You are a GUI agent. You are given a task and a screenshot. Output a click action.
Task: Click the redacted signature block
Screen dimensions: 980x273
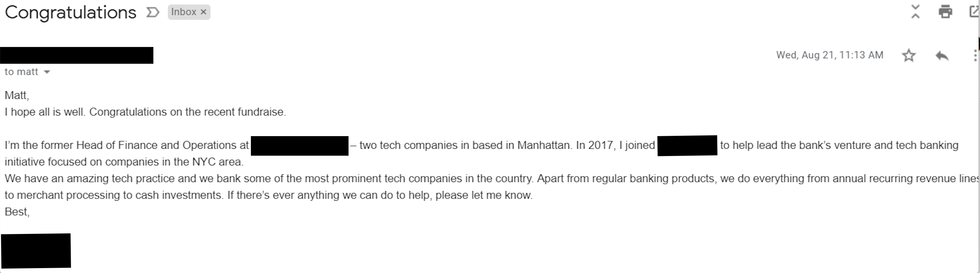pyautogui.click(x=36, y=251)
